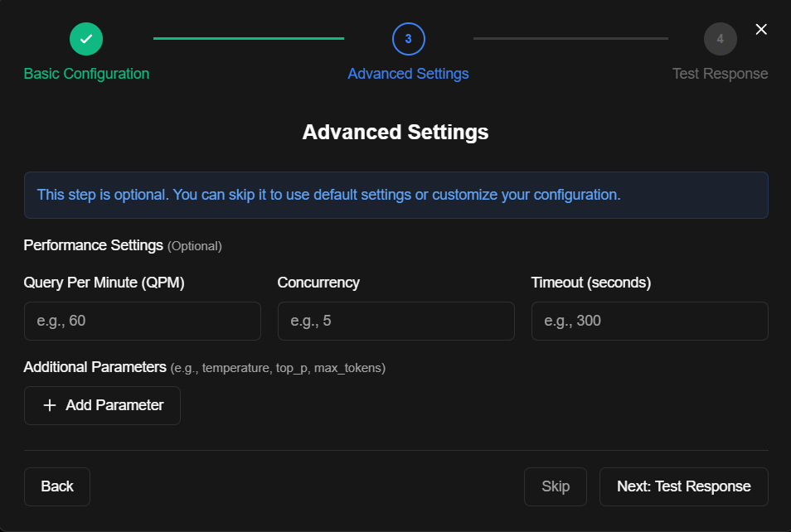Click the grayed step 4 circle
Viewport: 791px width, 532px height.
click(x=720, y=38)
